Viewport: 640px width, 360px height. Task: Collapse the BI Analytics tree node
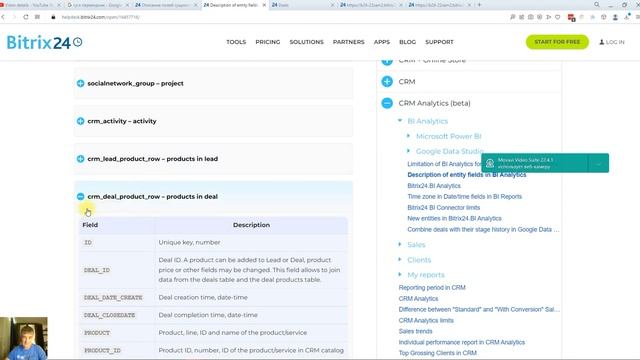pos(400,121)
